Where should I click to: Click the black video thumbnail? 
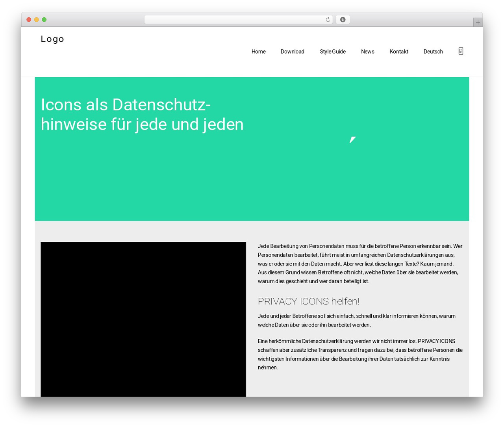143,319
